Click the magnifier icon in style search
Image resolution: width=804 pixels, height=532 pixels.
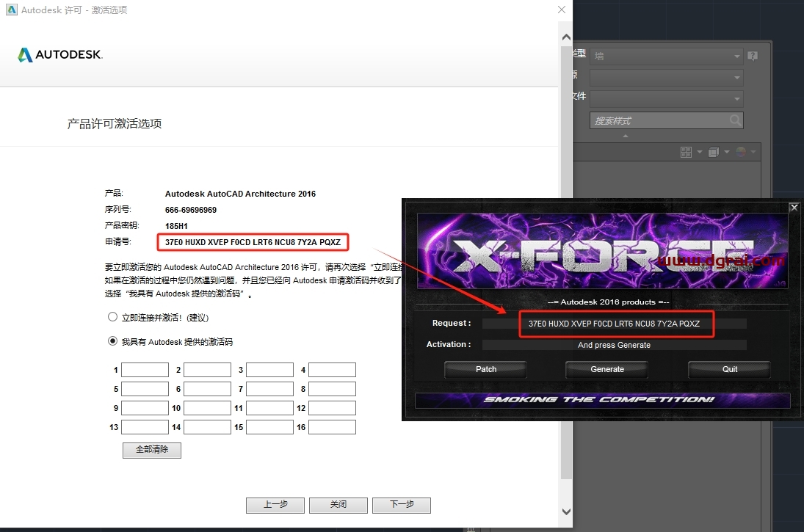click(735, 120)
